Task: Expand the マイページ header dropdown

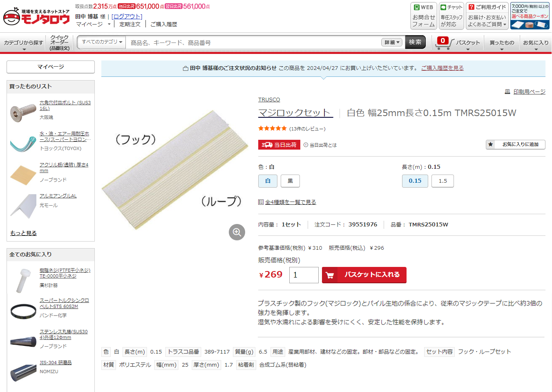Action: click(94, 25)
